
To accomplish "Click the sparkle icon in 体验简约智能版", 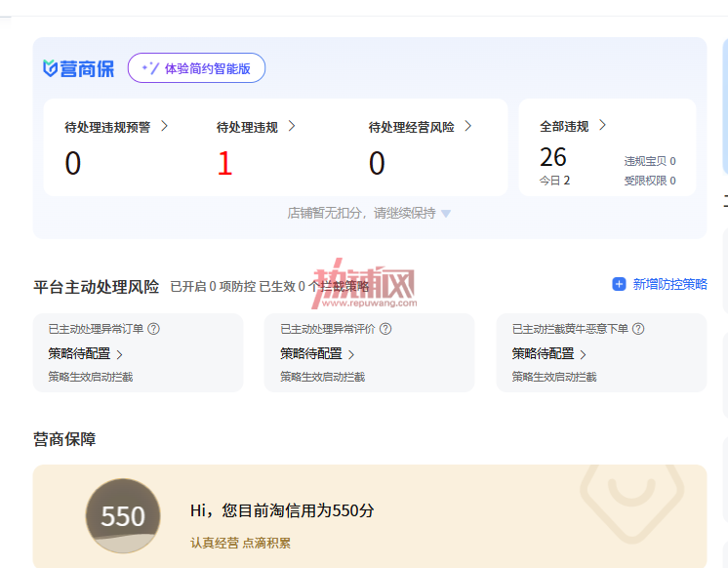I will pos(150,68).
